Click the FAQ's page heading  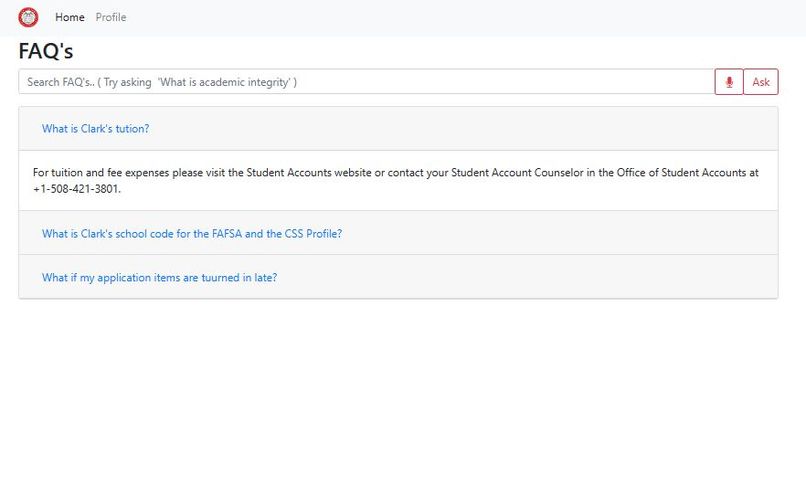46,51
